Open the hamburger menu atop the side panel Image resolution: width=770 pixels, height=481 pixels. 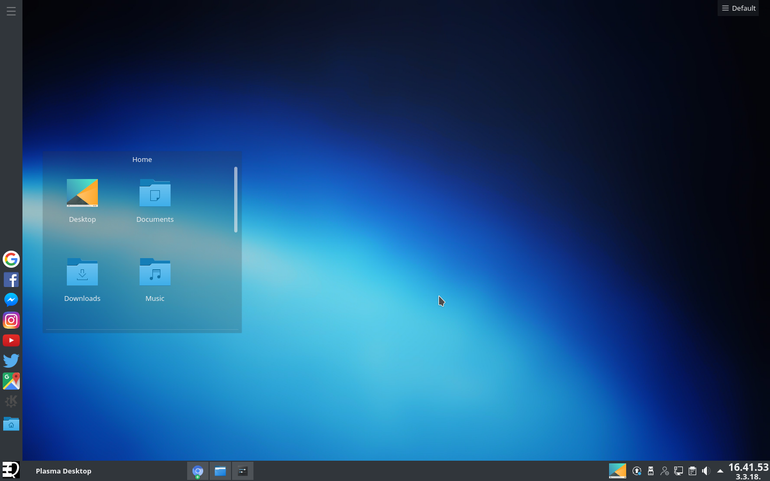click(x=11, y=11)
